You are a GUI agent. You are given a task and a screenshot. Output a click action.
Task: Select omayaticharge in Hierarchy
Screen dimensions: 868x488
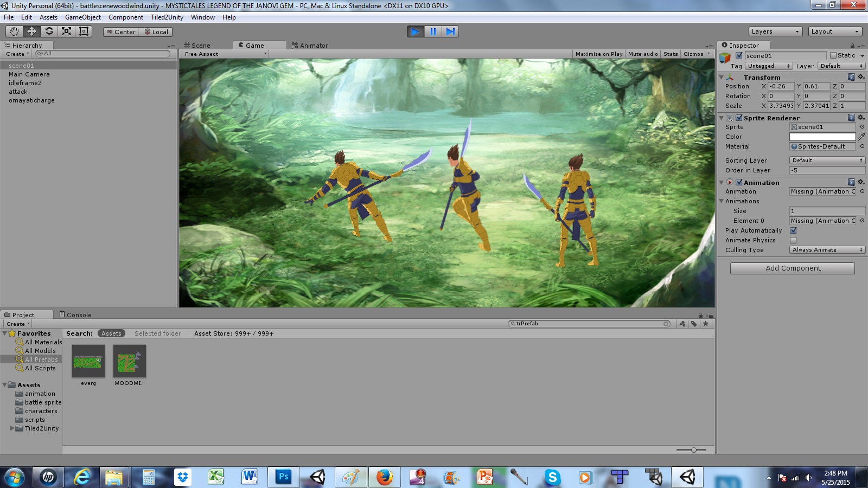[31, 100]
